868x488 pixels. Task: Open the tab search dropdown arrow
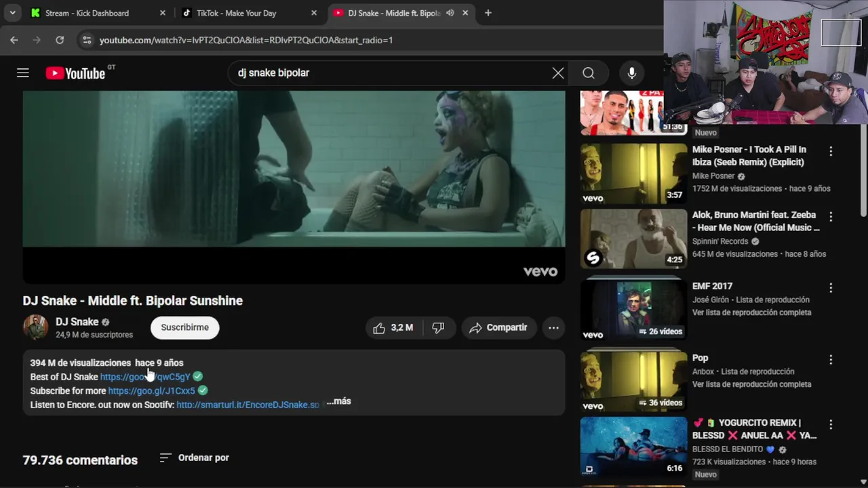tap(12, 13)
